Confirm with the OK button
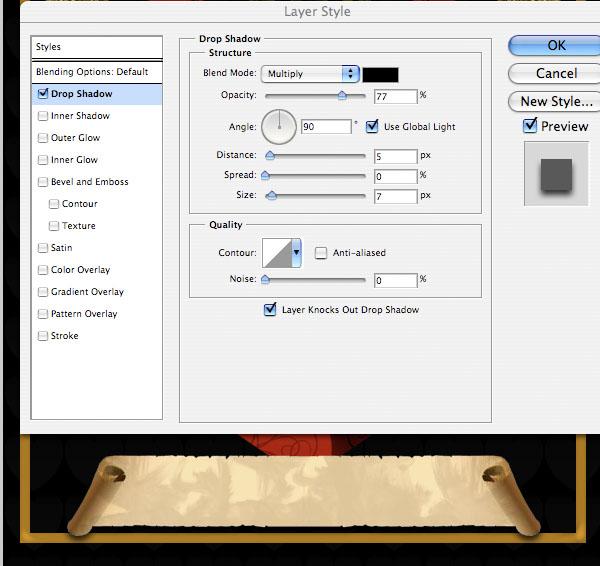This screenshot has height=566, width=600. [x=555, y=45]
